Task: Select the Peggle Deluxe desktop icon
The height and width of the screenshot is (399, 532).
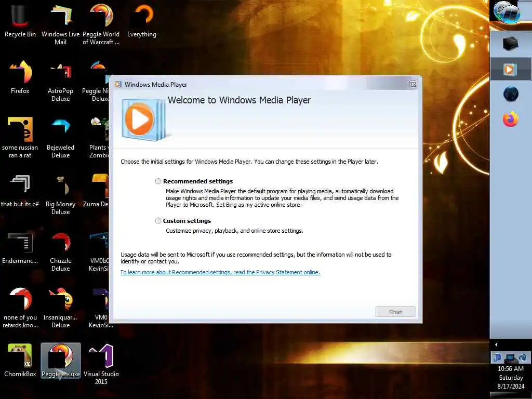Action: 61,361
